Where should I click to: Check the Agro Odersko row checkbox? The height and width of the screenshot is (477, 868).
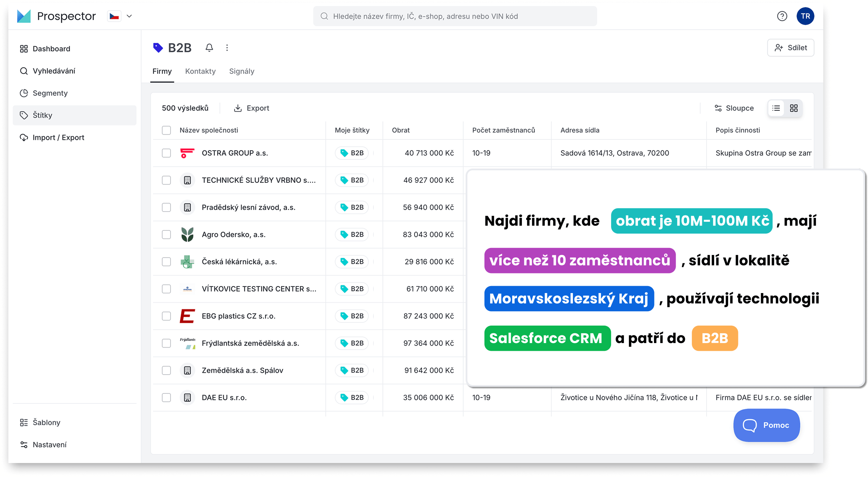coord(166,235)
